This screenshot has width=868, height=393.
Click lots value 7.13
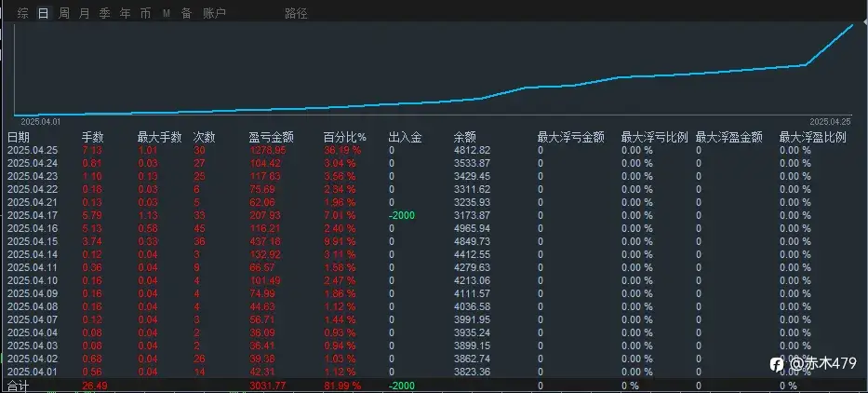click(x=92, y=150)
